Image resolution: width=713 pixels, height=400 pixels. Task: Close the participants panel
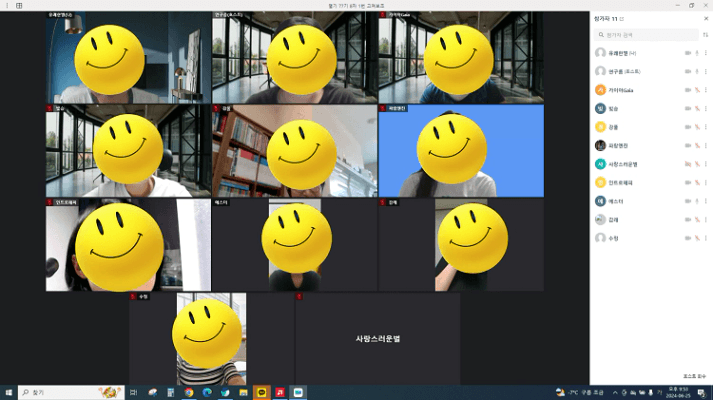pos(704,18)
